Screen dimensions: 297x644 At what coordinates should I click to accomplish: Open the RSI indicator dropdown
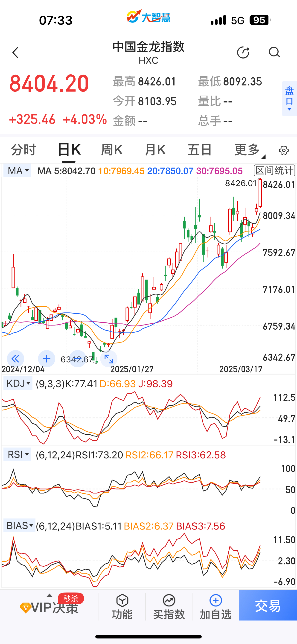[17, 454]
